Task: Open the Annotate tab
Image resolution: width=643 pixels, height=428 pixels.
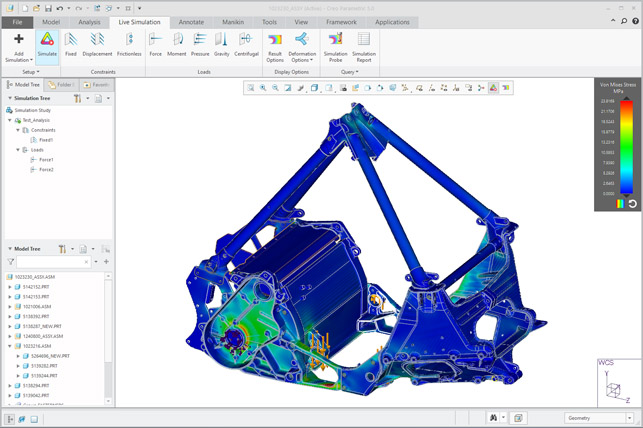Action: 191,22
